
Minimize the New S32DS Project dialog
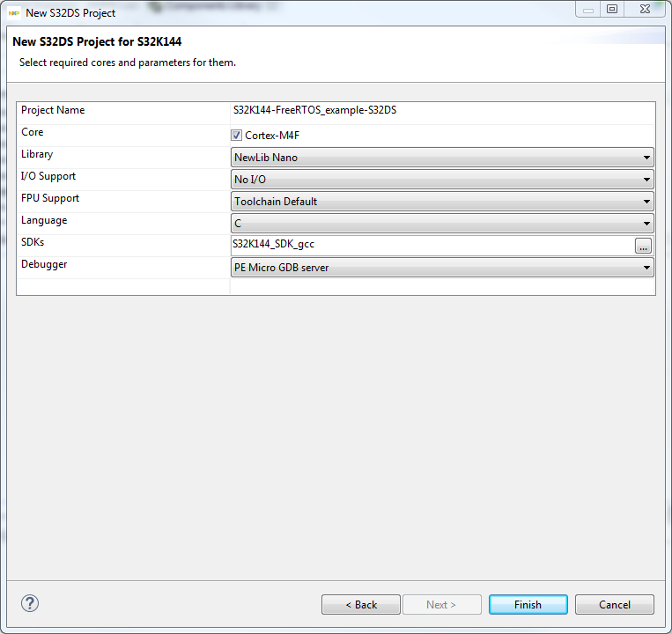[x=588, y=10]
